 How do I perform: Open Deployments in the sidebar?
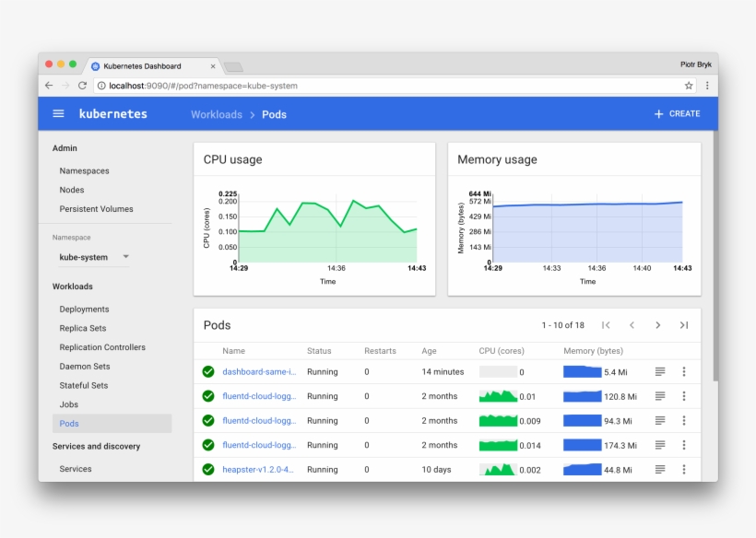pos(85,310)
